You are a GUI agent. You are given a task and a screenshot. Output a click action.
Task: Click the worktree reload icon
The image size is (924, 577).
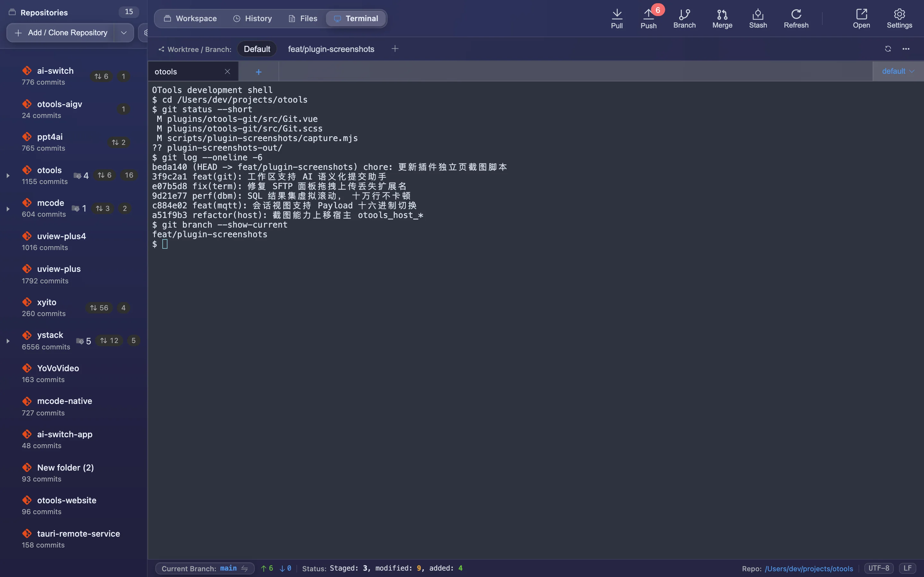[x=888, y=49]
